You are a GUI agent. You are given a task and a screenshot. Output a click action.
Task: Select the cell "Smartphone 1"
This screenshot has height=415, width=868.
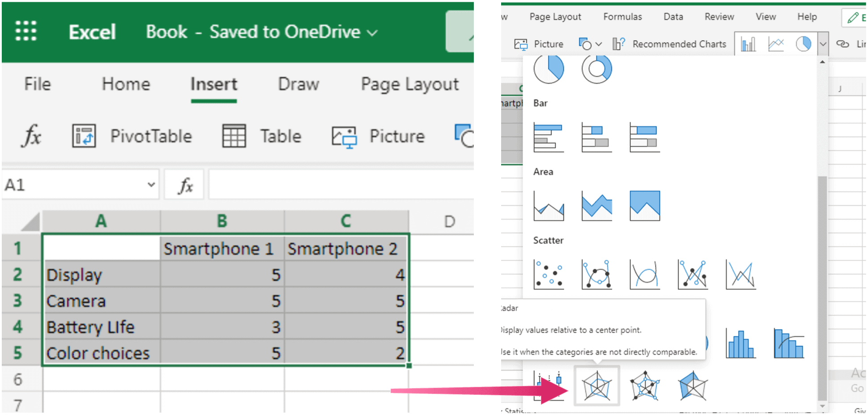pyautogui.click(x=222, y=249)
